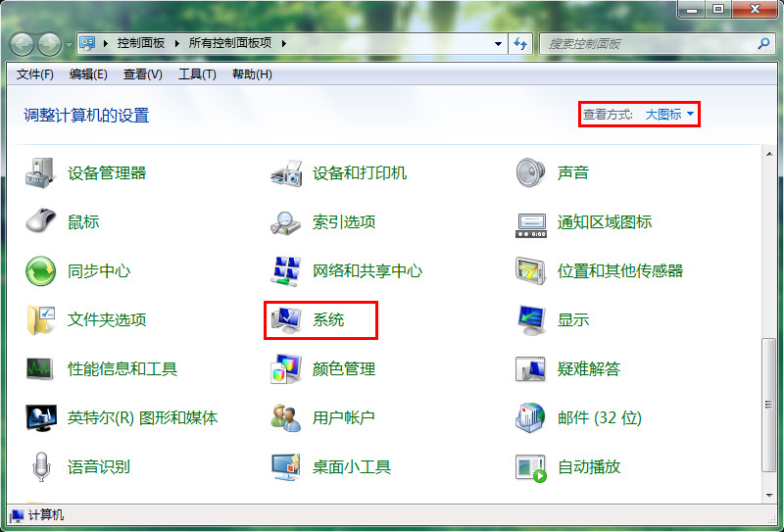Screen dimensions: 784x532
Task: Open the 设备管理器 icon
Action: pos(40,173)
